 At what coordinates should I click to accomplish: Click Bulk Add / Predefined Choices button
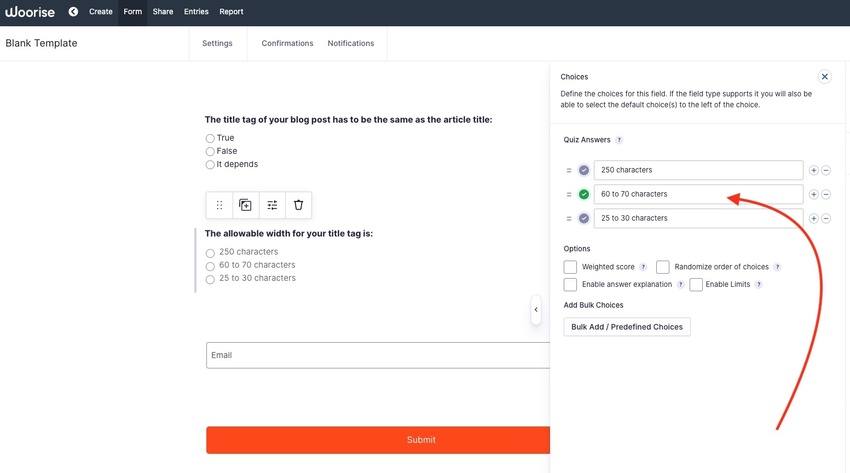click(x=627, y=327)
